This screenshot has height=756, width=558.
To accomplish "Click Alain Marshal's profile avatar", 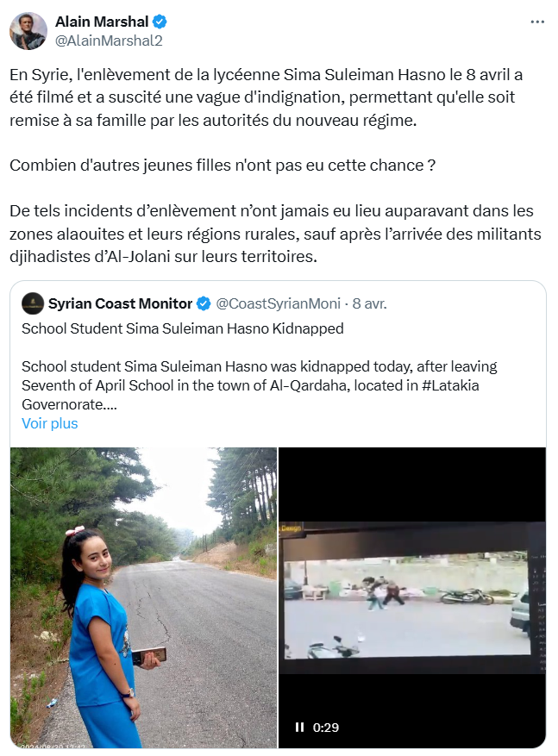I will coord(28,30).
